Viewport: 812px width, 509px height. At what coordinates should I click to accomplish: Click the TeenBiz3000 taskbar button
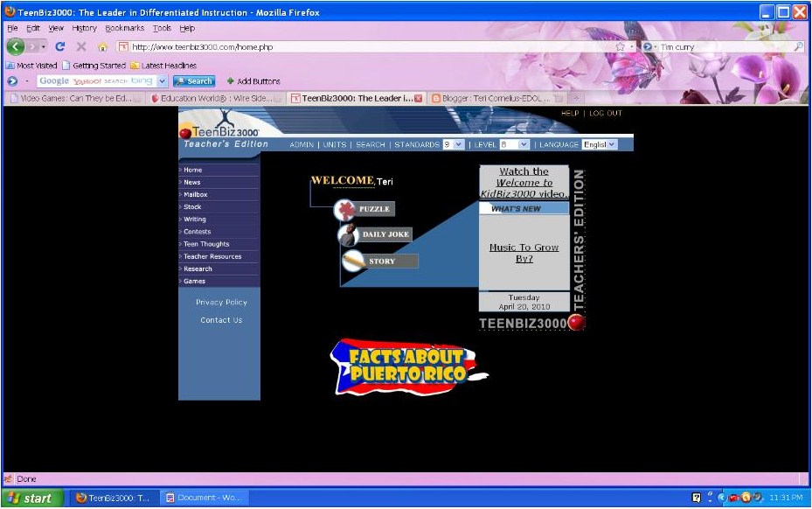click(114, 498)
